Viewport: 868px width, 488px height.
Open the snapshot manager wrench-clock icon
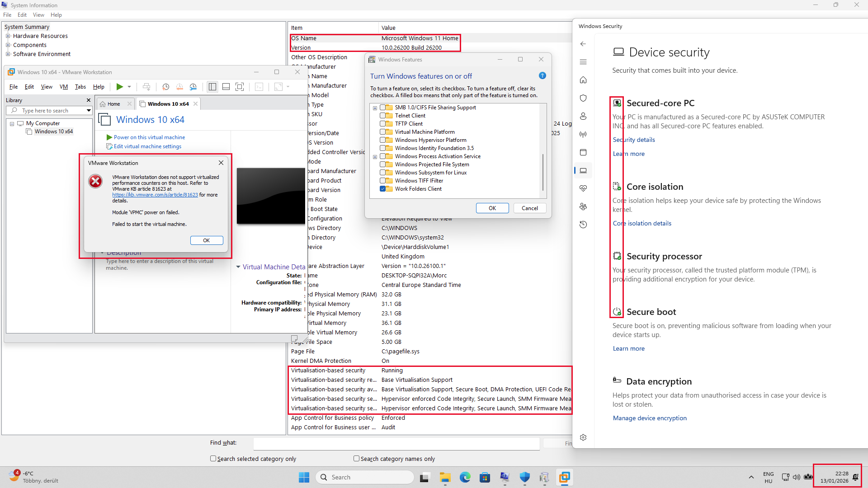[x=193, y=87]
